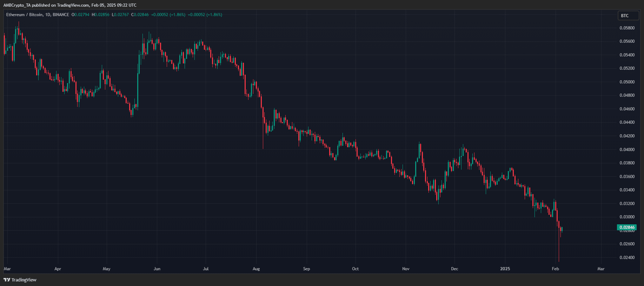The height and width of the screenshot is (286, 644).
Task: Click the 0.05800 price axis label
Action: click(627, 28)
